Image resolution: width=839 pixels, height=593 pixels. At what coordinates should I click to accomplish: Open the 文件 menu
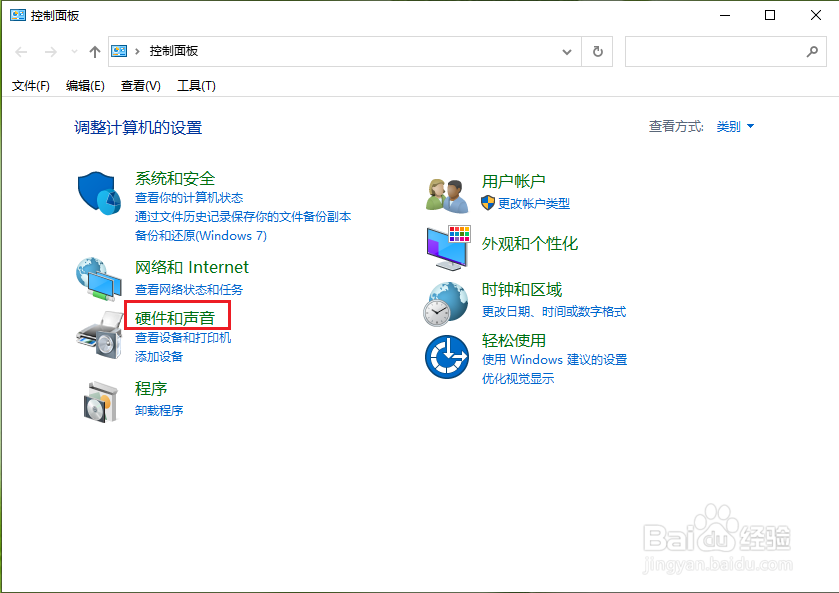tap(30, 86)
